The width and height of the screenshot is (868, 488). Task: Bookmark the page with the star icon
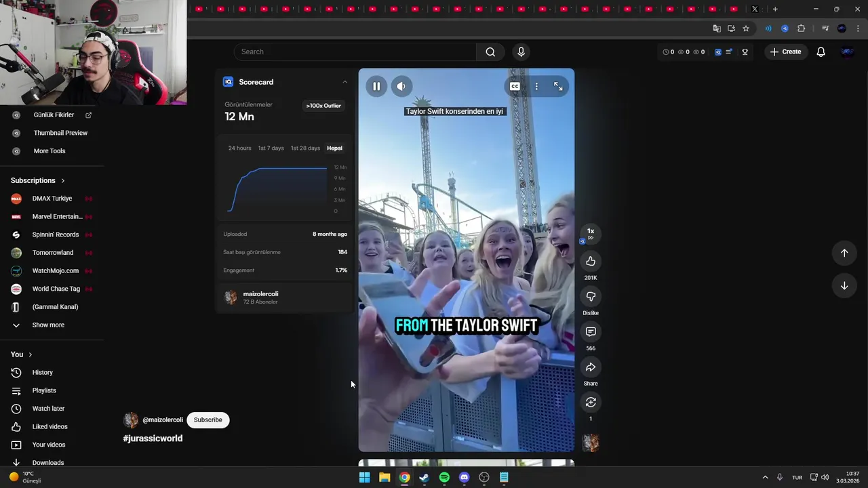point(746,28)
